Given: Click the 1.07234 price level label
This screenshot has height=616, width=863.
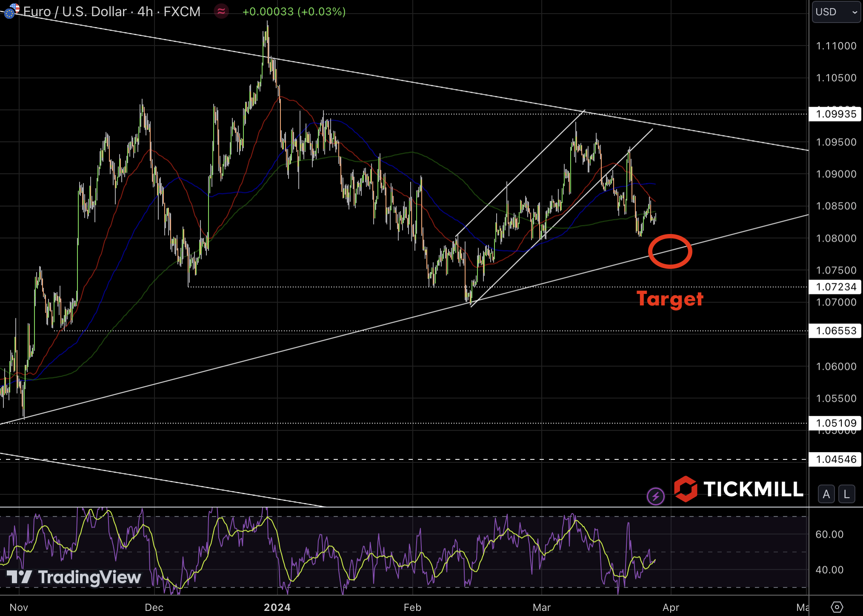Looking at the screenshot, I should pos(836,287).
